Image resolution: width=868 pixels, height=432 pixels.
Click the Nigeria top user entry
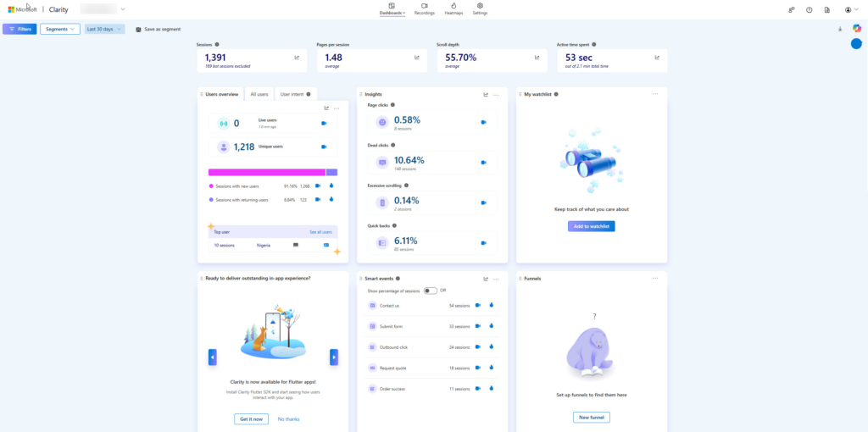(264, 245)
